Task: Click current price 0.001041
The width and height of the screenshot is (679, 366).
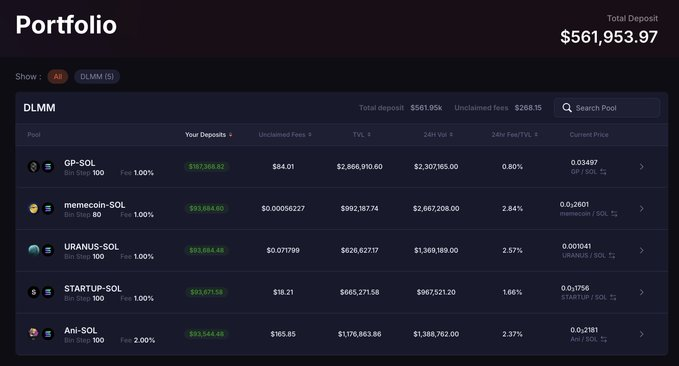Action: click(576, 246)
